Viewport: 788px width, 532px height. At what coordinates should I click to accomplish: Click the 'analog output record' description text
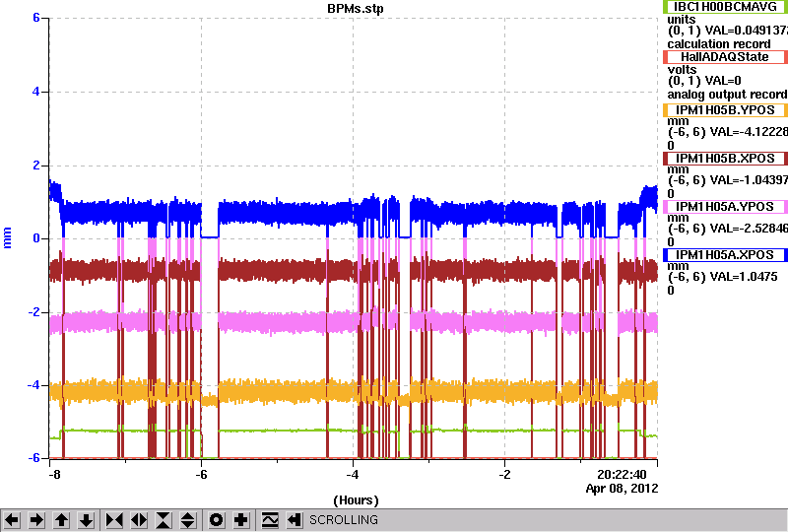click(x=727, y=95)
